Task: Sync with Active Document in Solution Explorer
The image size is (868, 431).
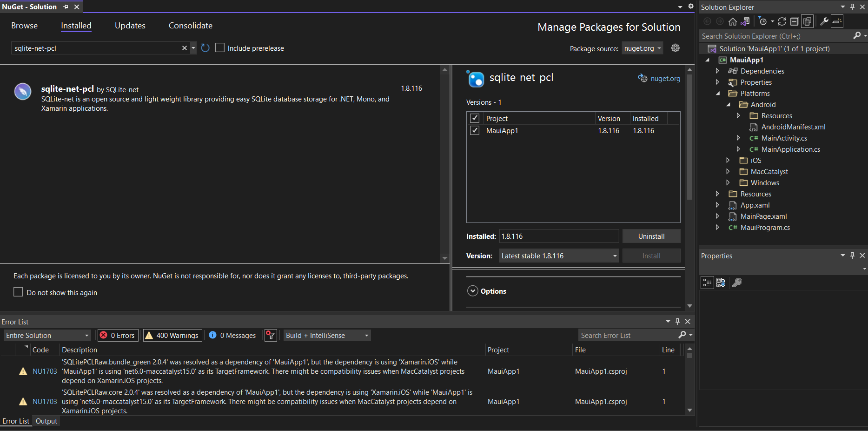Action: point(782,21)
